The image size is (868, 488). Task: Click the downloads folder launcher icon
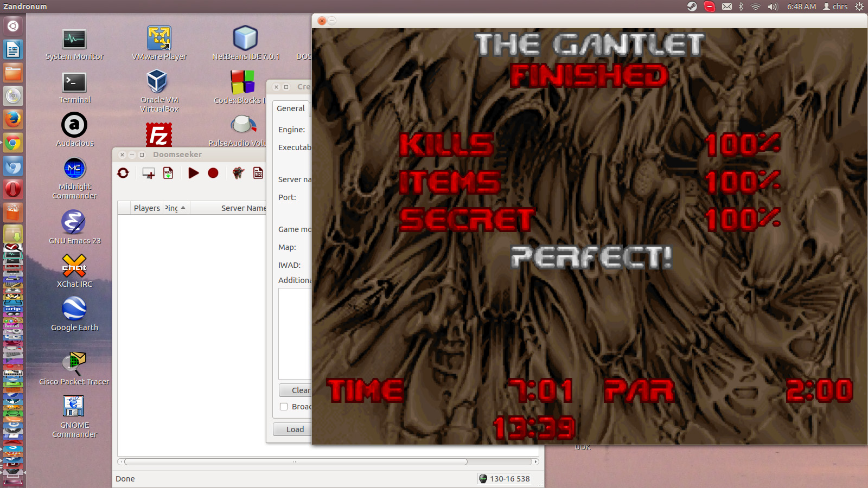coord(13,233)
